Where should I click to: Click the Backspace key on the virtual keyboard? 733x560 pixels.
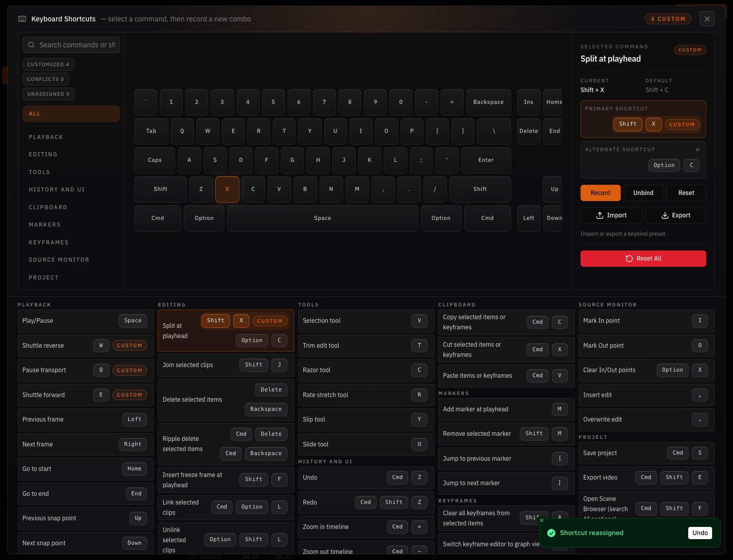(489, 102)
